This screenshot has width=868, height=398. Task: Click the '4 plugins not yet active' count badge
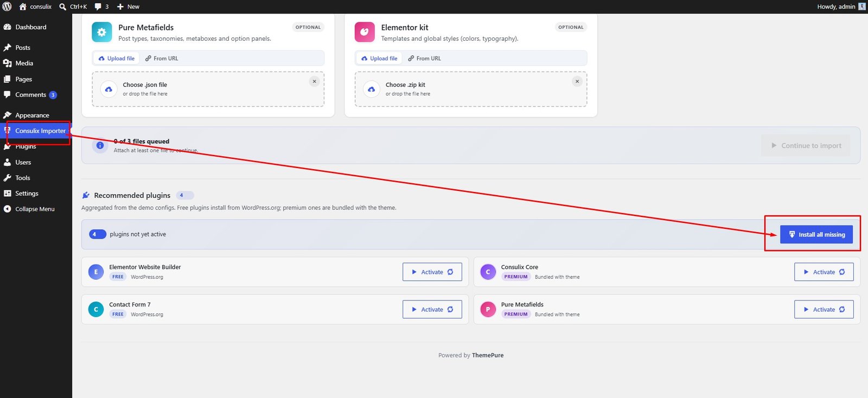pos(98,234)
